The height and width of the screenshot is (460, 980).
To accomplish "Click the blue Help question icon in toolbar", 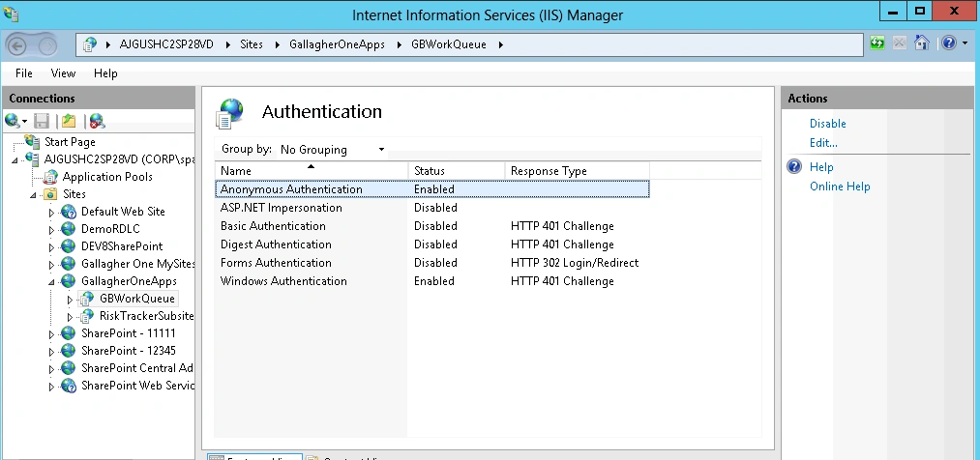I will [949, 43].
